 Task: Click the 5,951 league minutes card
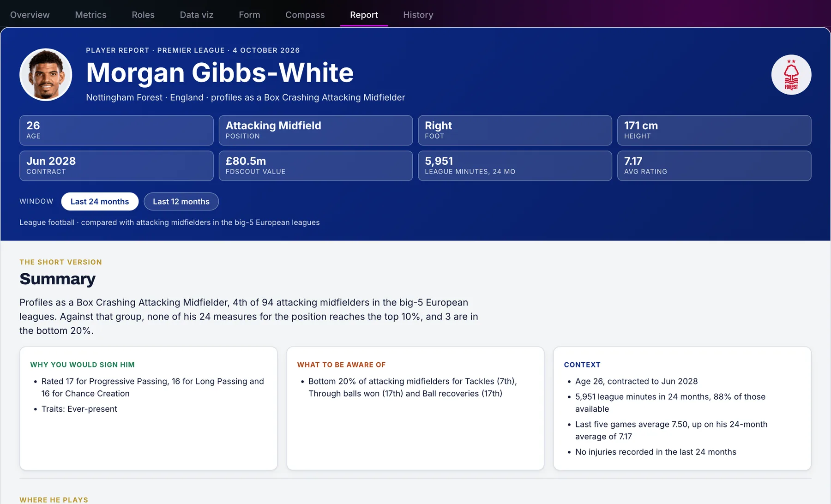[515, 166]
